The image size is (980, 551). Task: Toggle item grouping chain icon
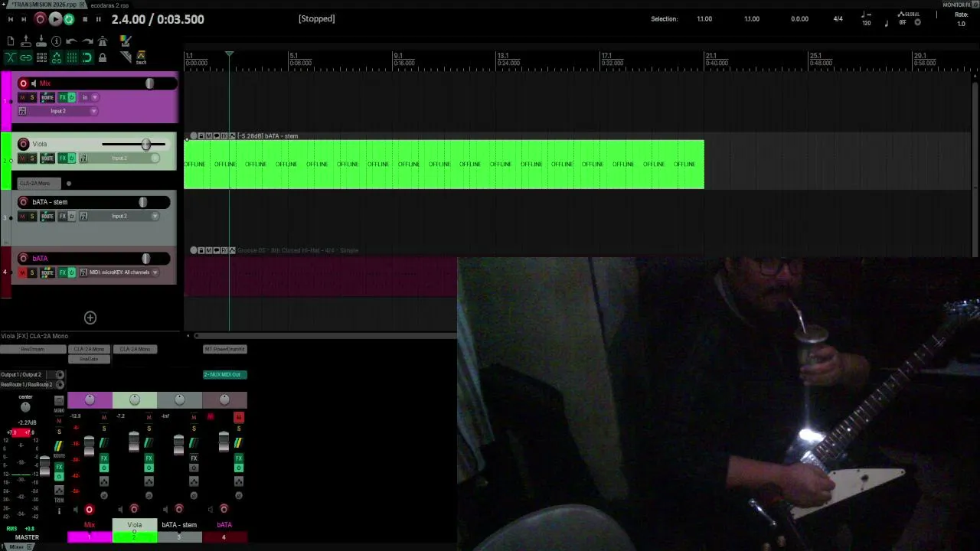26,57
